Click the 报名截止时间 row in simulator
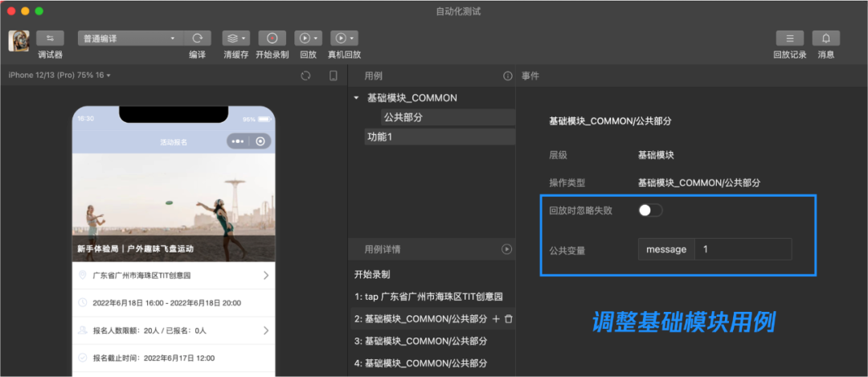868x377 pixels. click(174, 359)
